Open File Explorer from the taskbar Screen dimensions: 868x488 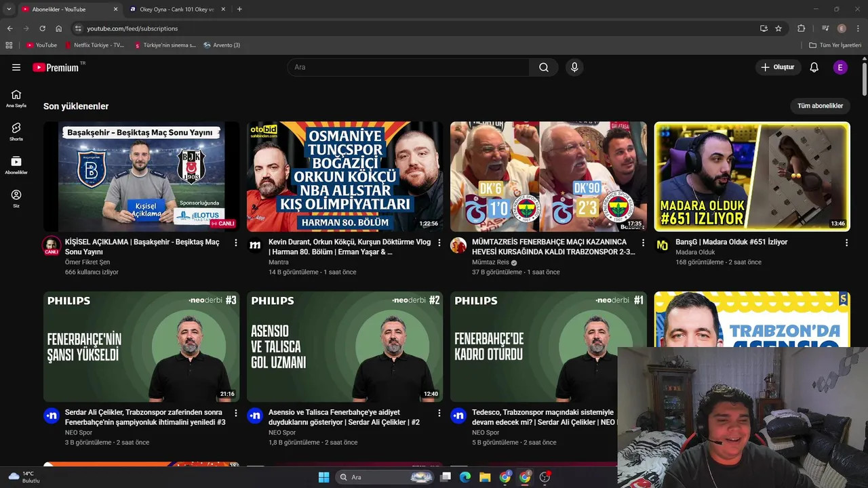[485, 477]
